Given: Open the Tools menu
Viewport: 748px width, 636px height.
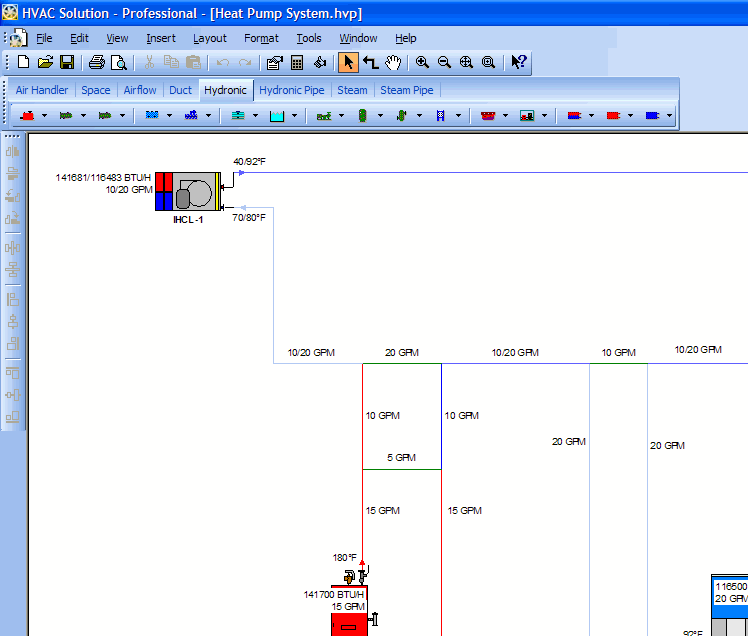Looking at the screenshot, I should tap(309, 38).
